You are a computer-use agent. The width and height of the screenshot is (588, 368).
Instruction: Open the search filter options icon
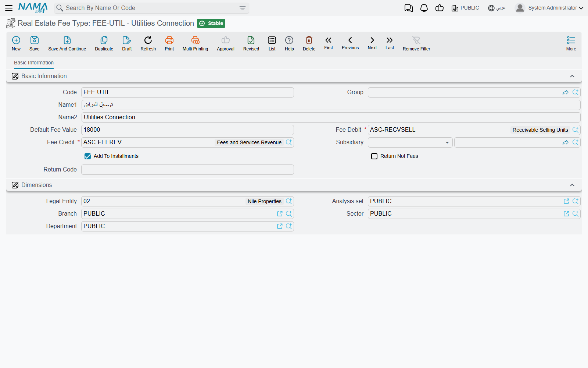pyautogui.click(x=243, y=8)
